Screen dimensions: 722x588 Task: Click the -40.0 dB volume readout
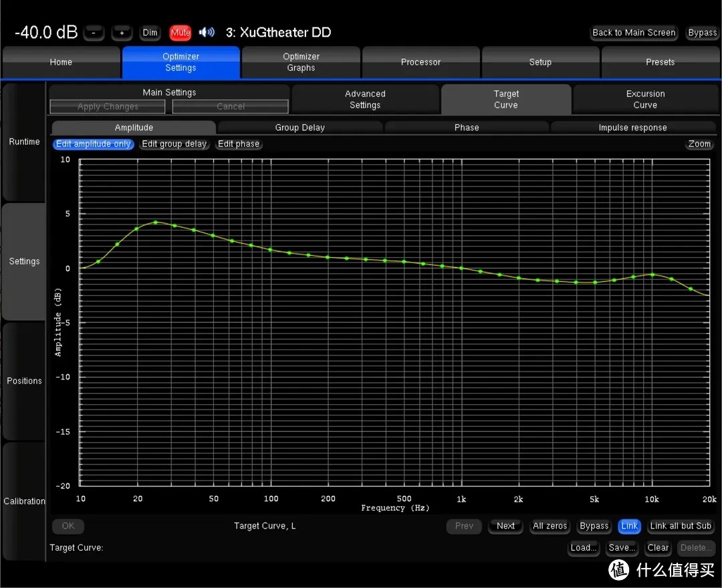46,32
